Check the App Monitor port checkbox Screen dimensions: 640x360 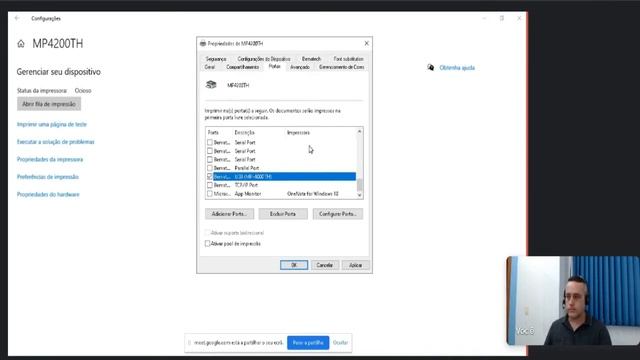(x=210, y=193)
